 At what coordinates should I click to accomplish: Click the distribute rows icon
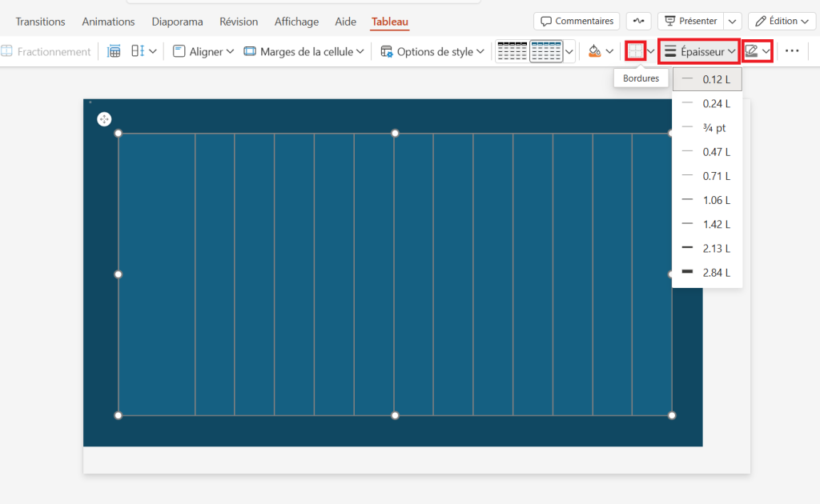[114, 51]
